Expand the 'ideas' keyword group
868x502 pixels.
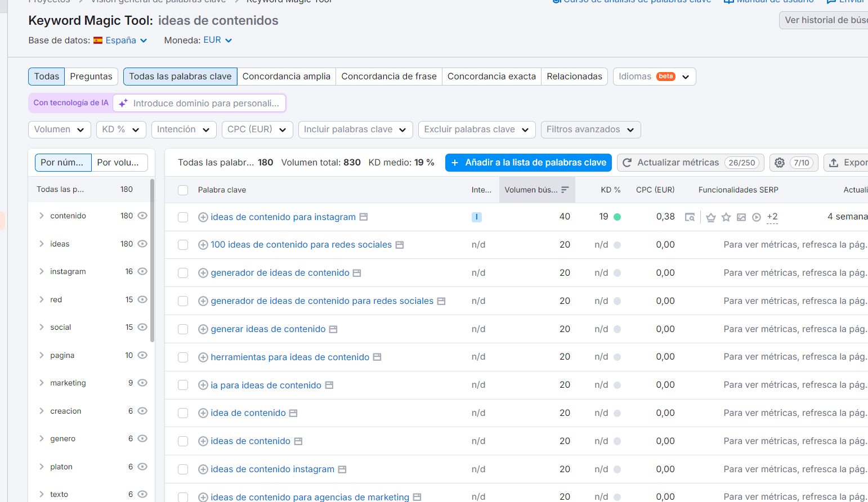[41, 244]
